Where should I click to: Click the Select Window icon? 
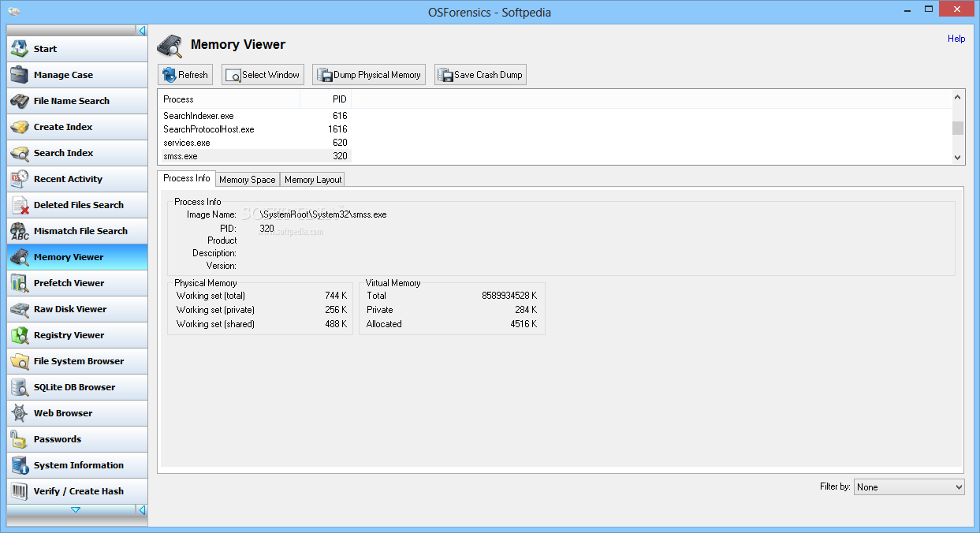pos(233,76)
